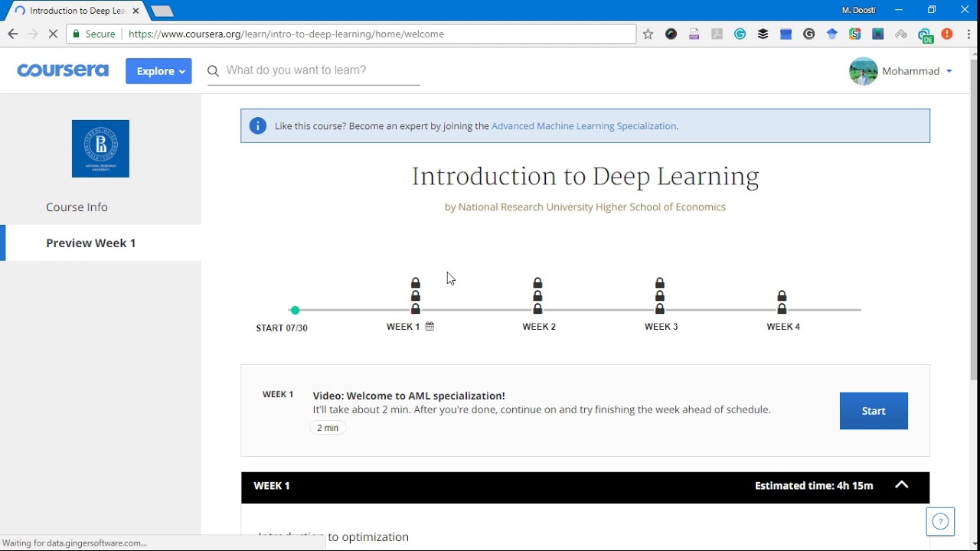This screenshot has height=551, width=980.
Task: Click Video: Welcome to AML specialization title
Action: tap(409, 396)
